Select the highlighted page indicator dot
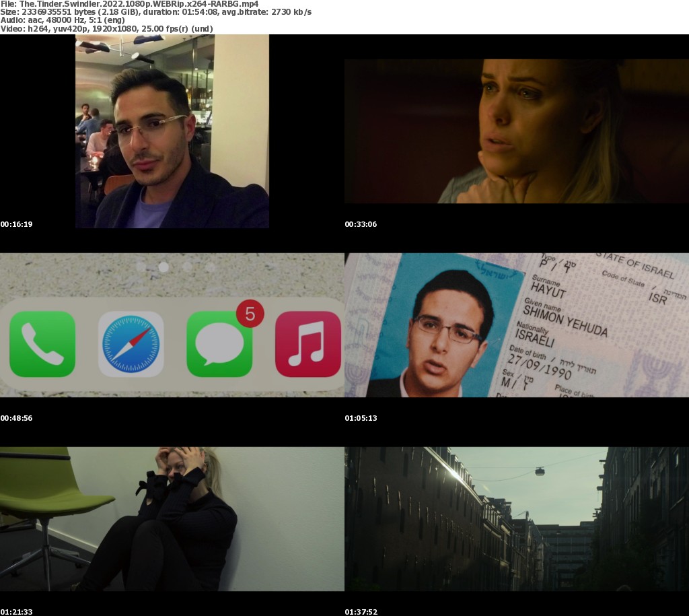689x616 pixels. 163,267
